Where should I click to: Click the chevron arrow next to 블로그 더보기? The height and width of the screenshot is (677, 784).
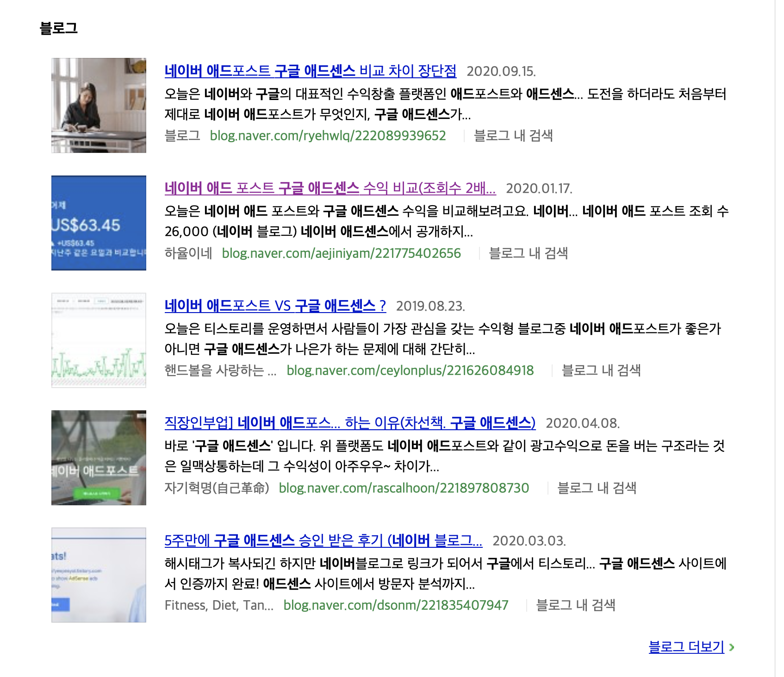click(732, 647)
